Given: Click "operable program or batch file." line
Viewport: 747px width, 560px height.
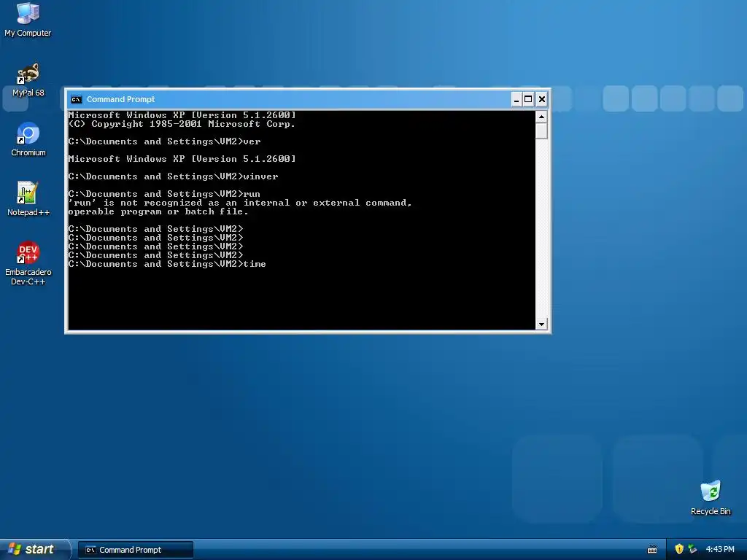Looking at the screenshot, I should coord(158,211).
